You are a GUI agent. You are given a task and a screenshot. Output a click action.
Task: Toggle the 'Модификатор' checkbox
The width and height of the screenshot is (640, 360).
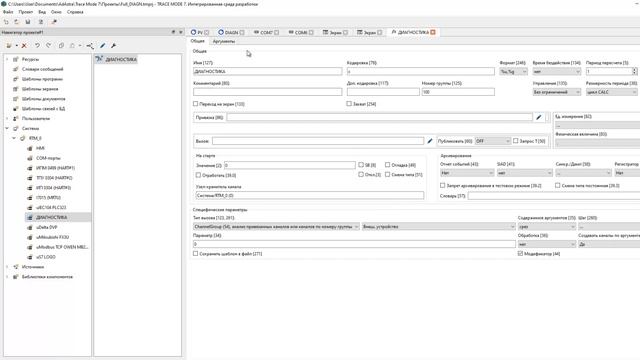520,253
